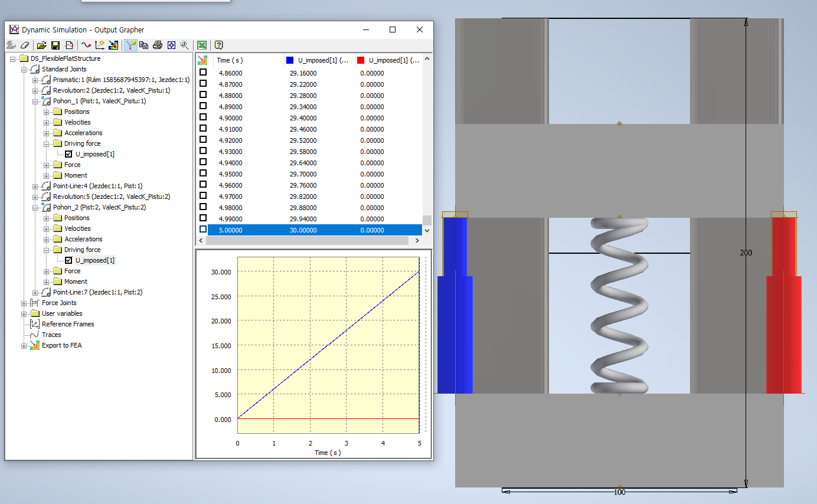Expand the Revolution:5 joint node

pos(35,197)
